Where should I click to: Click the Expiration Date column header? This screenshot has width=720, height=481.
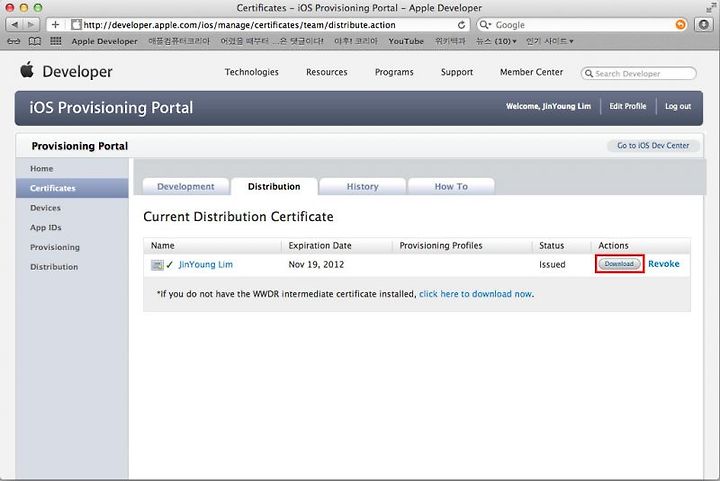point(320,246)
